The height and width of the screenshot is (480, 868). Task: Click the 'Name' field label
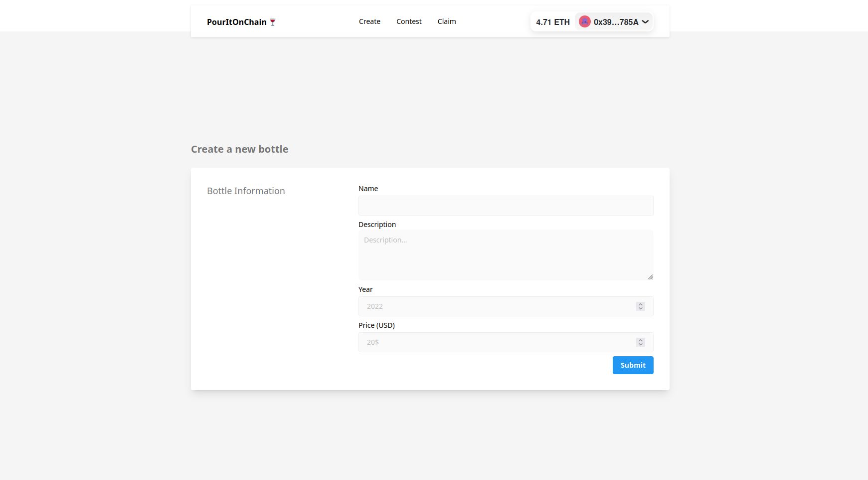(x=368, y=189)
